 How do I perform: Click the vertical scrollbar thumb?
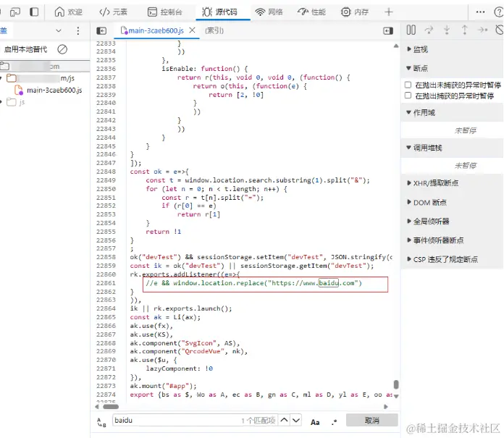tap(396, 384)
